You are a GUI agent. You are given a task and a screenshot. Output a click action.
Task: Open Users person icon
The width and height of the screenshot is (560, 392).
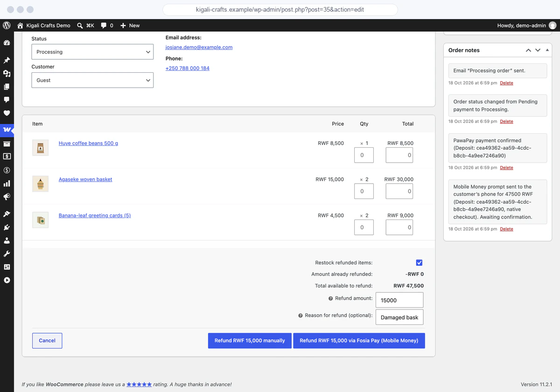[x=7, y=241]
